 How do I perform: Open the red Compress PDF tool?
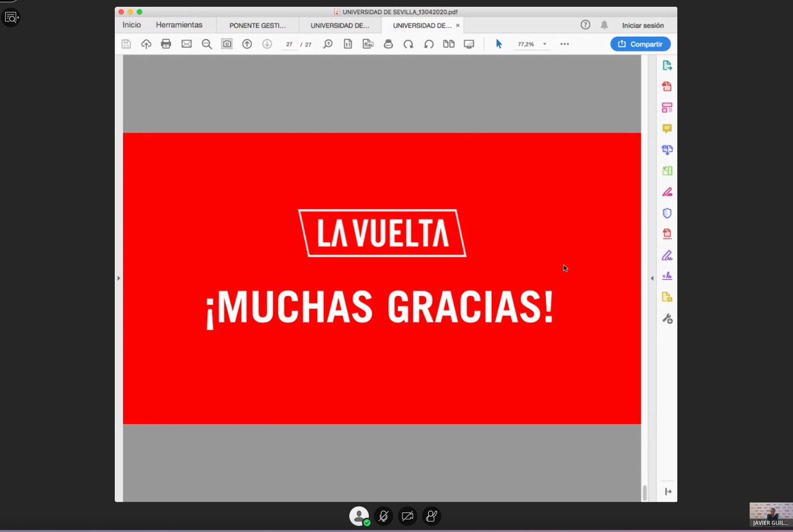[667, 234]
